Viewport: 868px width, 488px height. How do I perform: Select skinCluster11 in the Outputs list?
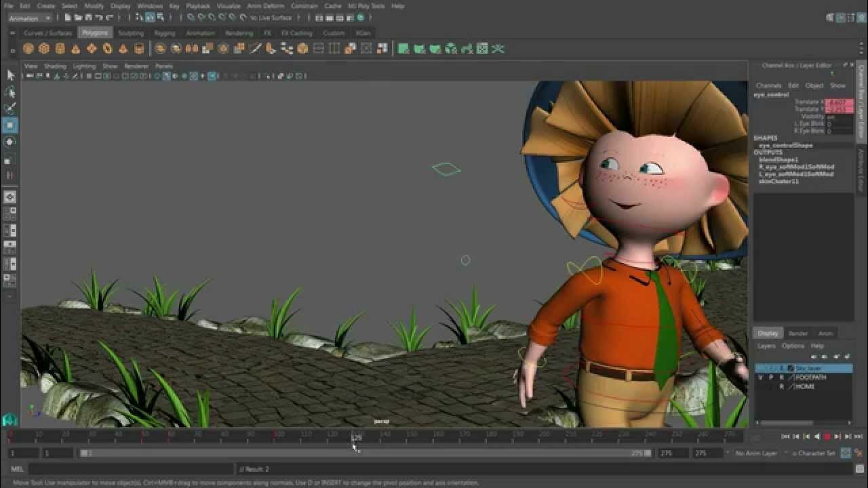(x=778, y=182)
